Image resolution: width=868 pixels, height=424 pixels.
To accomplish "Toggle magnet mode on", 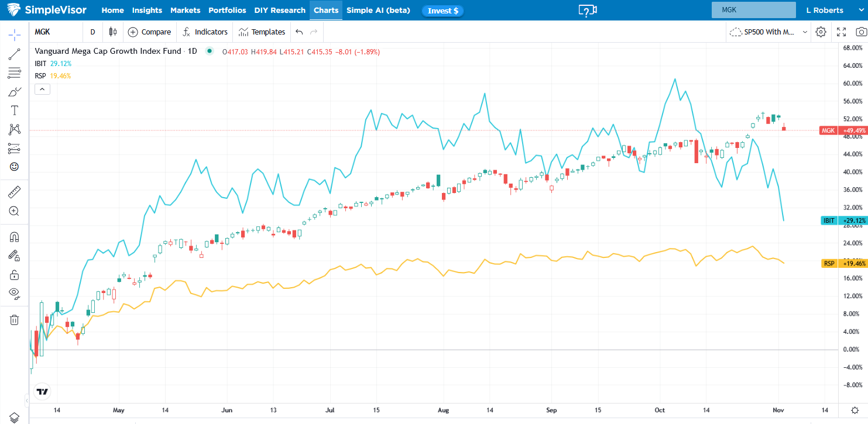I will coord(15,237).
